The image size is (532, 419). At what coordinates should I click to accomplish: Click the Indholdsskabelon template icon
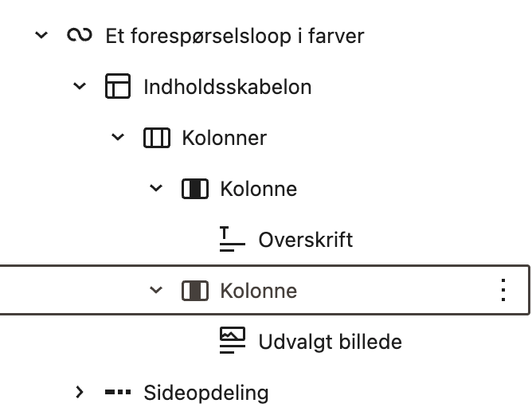click(117, 87)
